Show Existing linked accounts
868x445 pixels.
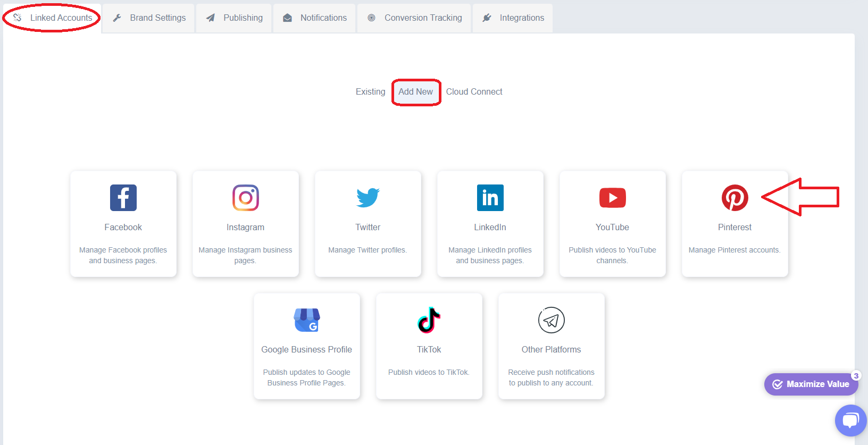(x=371, y=92)
